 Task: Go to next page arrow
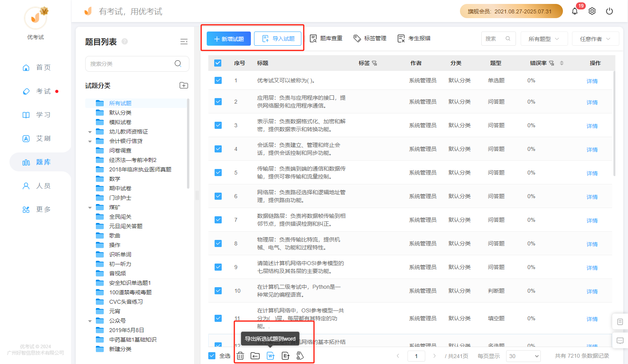click(434, 356)
